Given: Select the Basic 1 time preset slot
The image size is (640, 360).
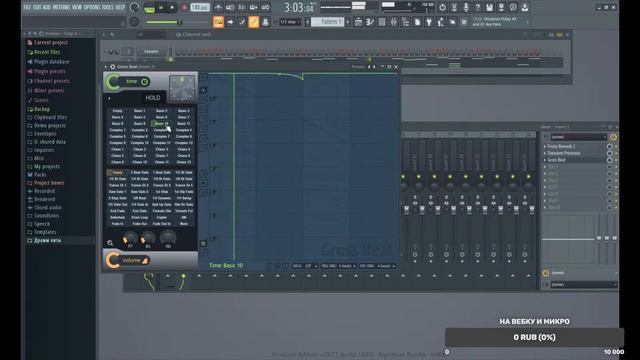Looking at the screenshot, I should 140,111.
